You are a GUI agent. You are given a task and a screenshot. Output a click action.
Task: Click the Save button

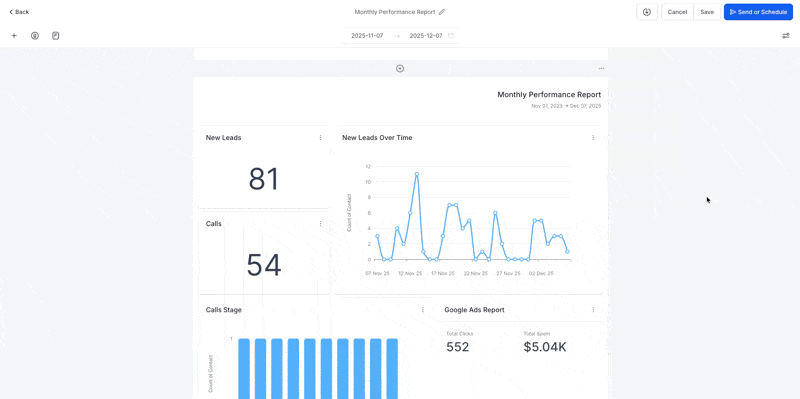(x=707, y=12)
